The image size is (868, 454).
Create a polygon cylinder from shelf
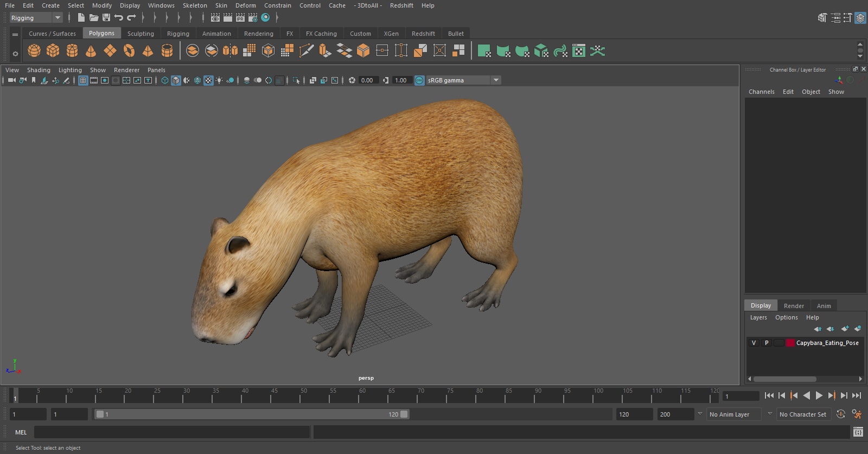[x=72, y=51]
